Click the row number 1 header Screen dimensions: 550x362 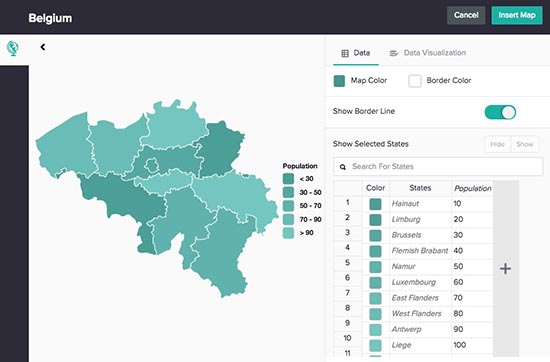click(348, 203)
